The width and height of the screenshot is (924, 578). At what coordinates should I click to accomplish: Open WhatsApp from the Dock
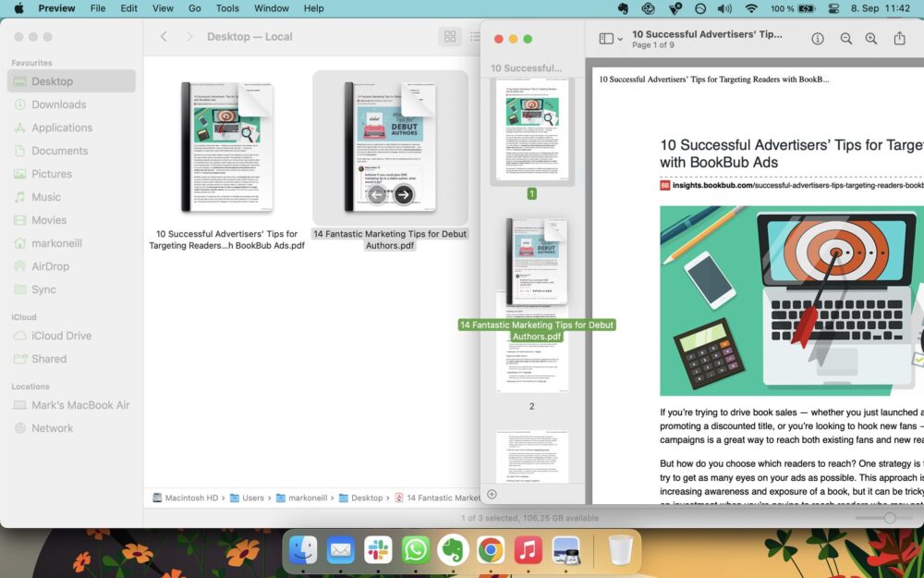coord(416,549)
